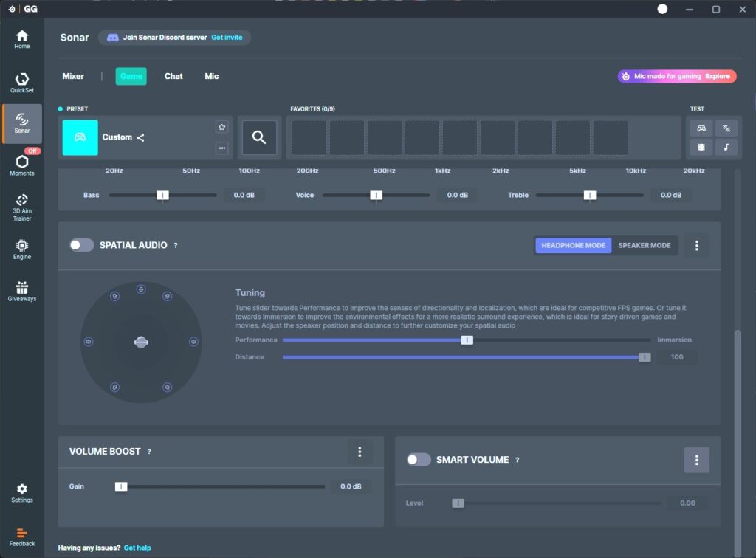Screen dimensions: 756x558
Task: Switch to Speaker Mode
Action: tap(644, 245)
